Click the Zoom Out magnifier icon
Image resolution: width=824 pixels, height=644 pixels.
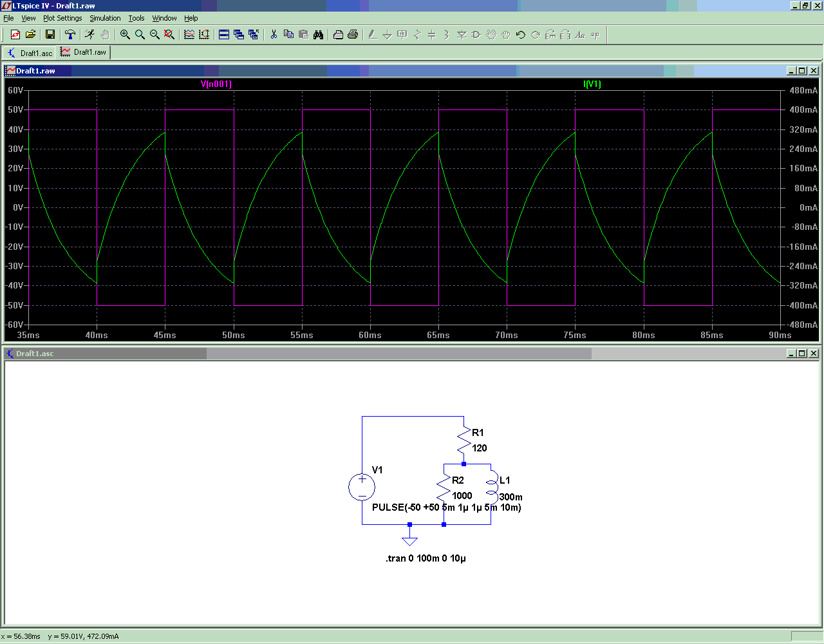point(154,35)
